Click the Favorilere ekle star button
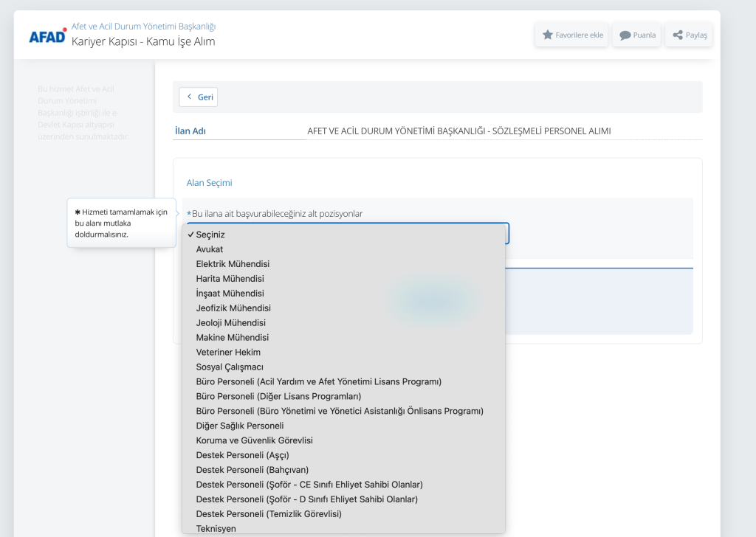The image size is (756, 537). tap(572, 35)
